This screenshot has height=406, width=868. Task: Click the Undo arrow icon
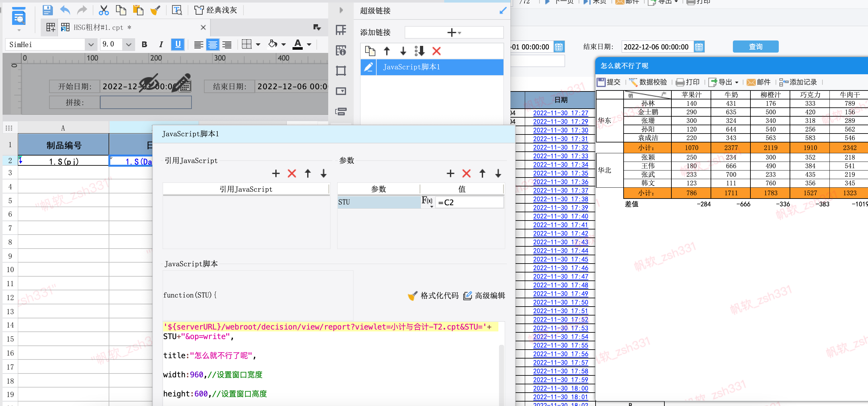tap(65, 10)
